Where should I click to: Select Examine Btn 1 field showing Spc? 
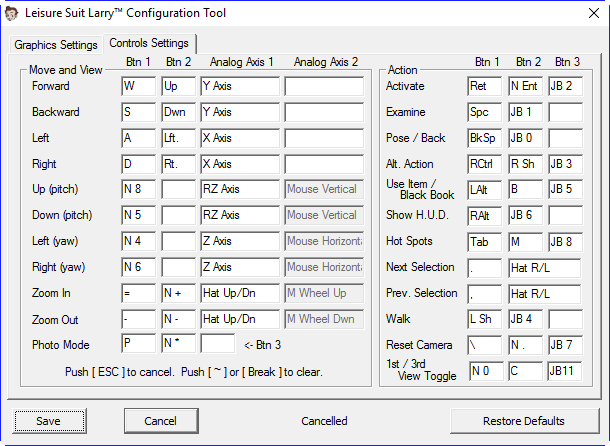(484, 112)
